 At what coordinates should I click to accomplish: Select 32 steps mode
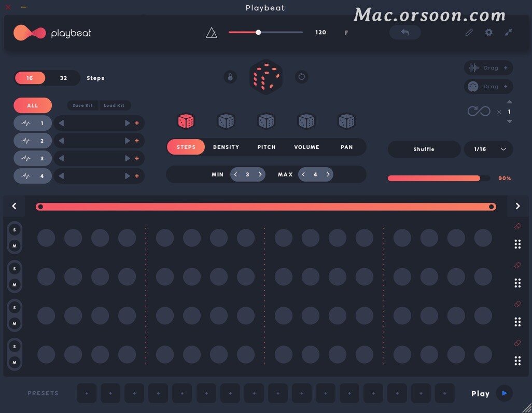(63, 78)
